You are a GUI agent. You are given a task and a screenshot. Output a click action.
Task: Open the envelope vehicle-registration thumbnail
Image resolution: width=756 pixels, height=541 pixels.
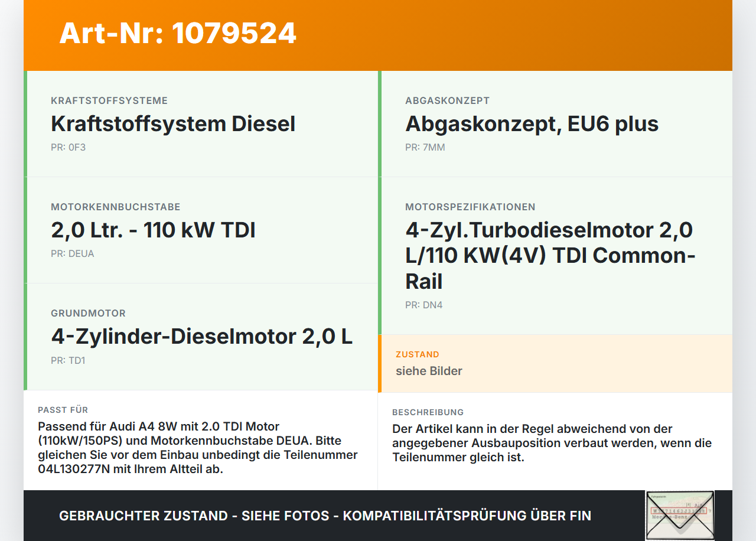[680, 515]
